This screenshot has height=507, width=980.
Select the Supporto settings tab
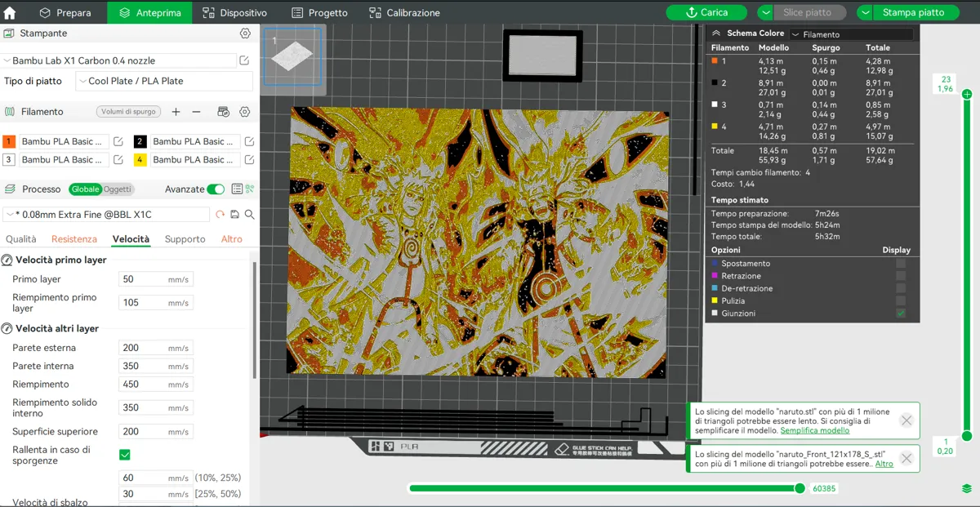[x=185, y=239]
